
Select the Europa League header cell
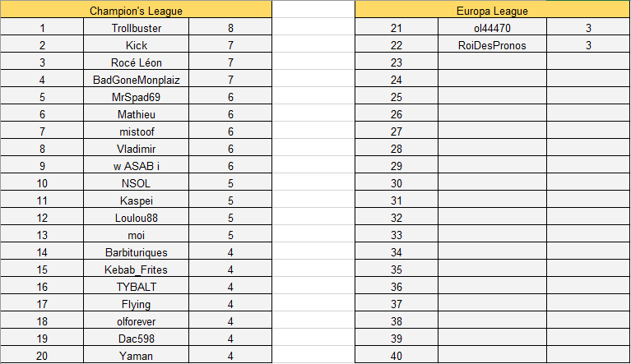tap(492, 11)
